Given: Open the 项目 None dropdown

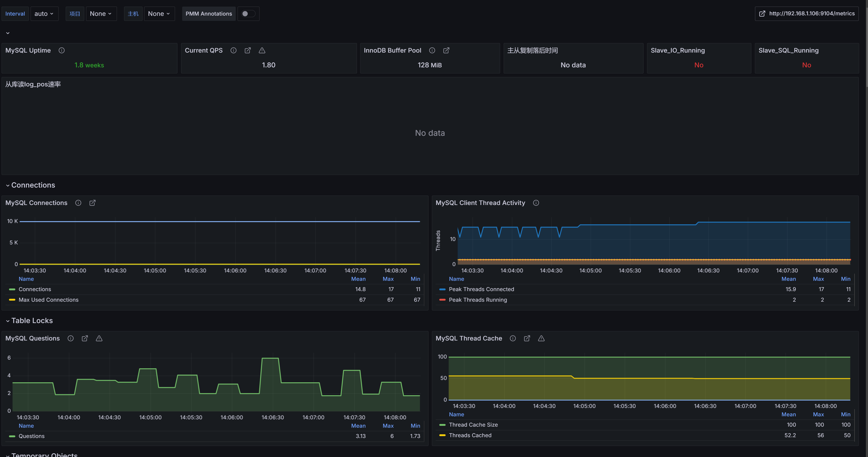Looking at the screenshot, I should 101,14.
